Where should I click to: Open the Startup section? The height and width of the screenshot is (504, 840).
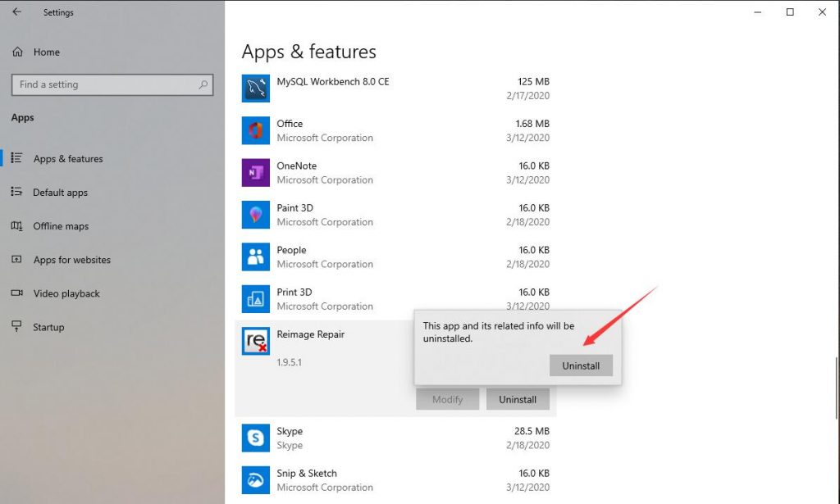click(x=48, y=327)
